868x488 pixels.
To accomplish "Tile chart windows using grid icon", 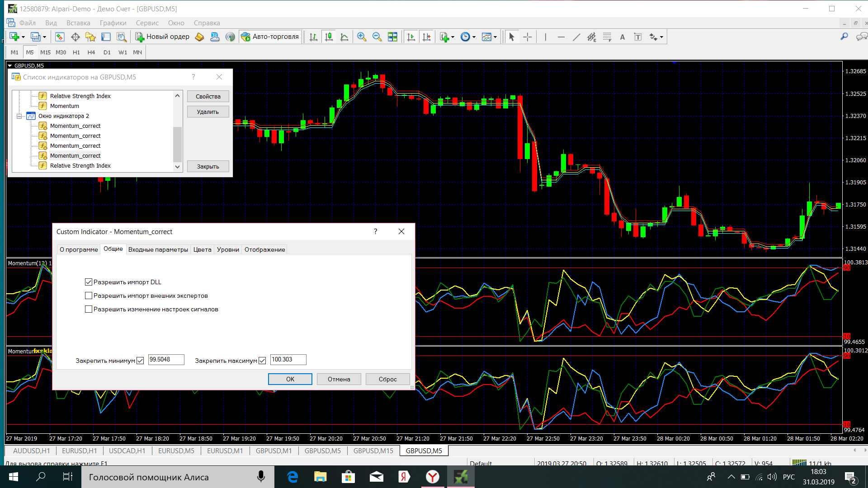I will click(392, 37).
